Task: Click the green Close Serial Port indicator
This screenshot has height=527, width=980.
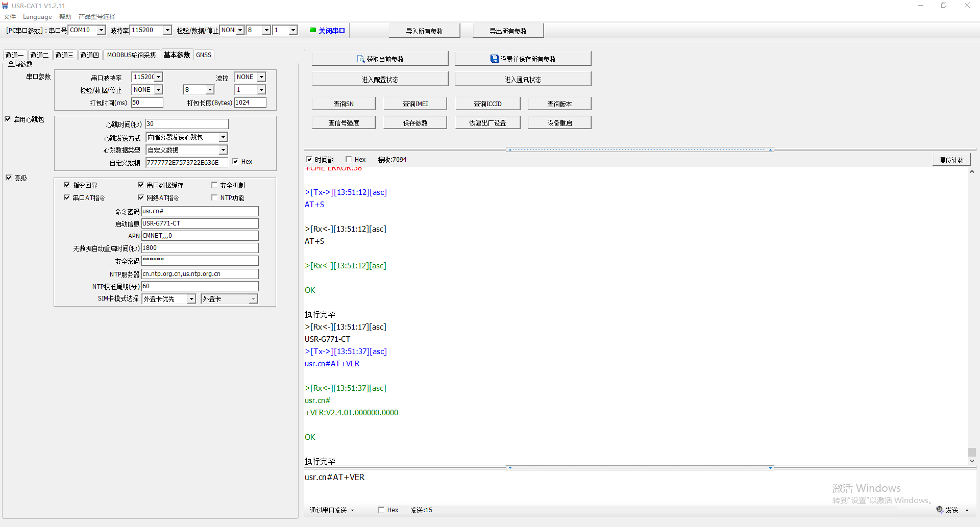Action: tap(313, 30)
